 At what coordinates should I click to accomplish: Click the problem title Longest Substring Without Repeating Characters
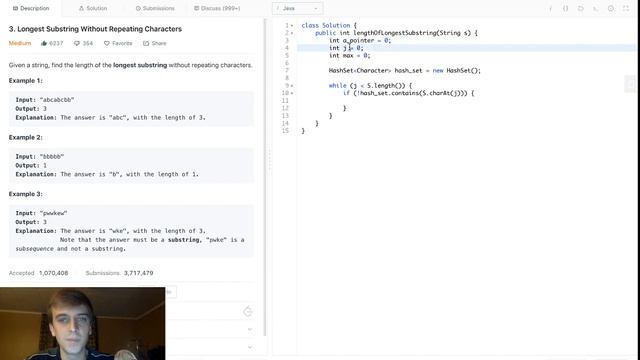coord(95,29)
